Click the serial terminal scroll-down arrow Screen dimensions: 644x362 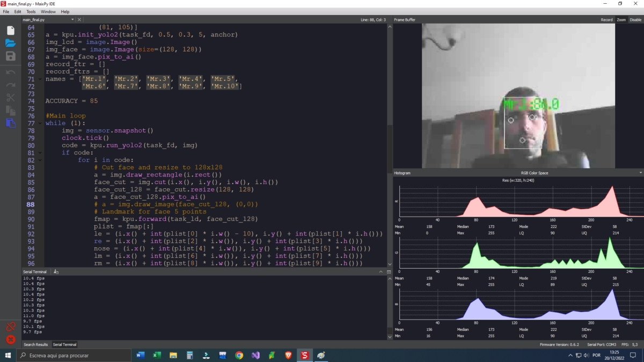(x=389, y=337)
